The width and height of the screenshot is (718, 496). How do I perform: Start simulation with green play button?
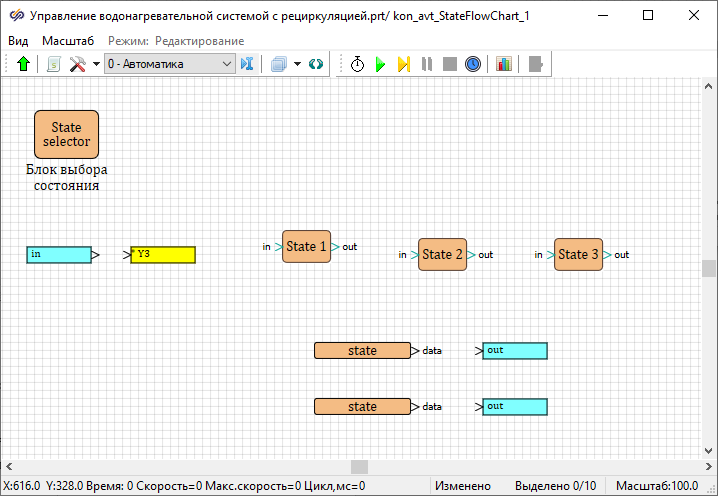point(380,64)
